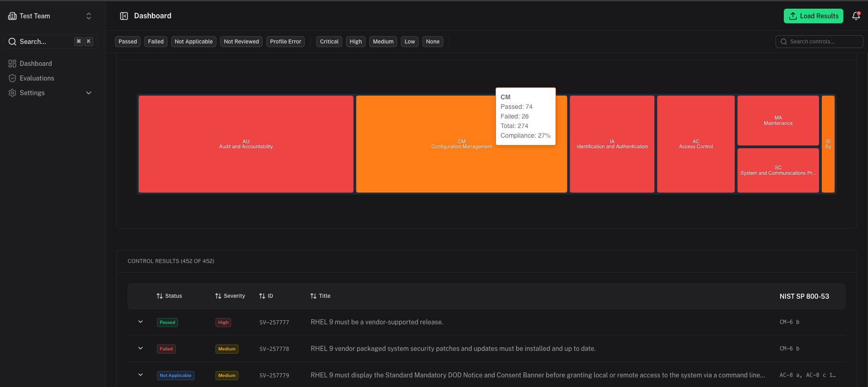868x387 pixels.
Task: Sort by the Title column
Action: (x=320, y=296)
